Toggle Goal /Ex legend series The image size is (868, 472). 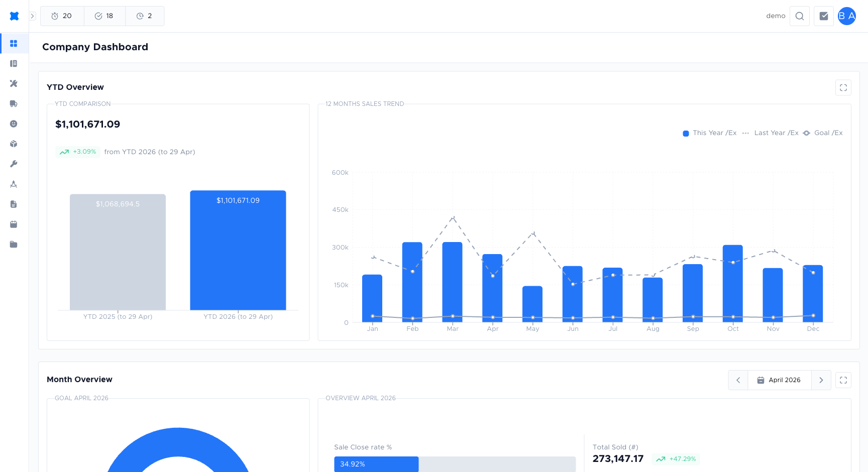coord(823,133)
